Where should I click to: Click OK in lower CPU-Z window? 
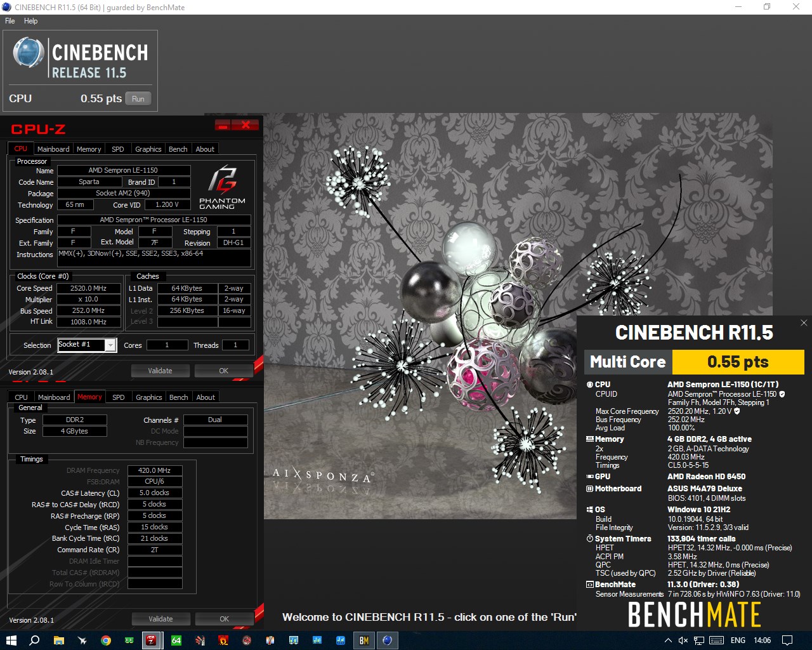coord(225,619)
